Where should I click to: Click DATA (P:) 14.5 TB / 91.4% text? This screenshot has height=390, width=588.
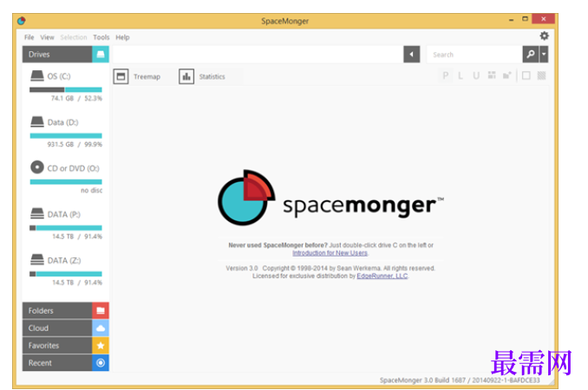77,237
